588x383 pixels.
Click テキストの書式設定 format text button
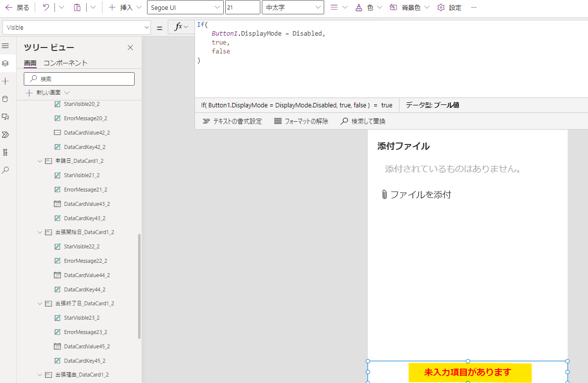point(232,121)
